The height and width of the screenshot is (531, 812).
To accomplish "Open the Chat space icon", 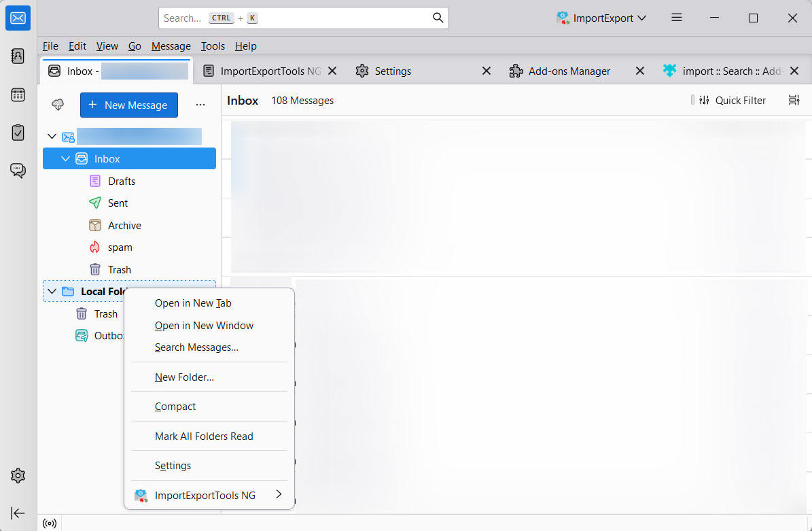I will [x=18, y=170].
